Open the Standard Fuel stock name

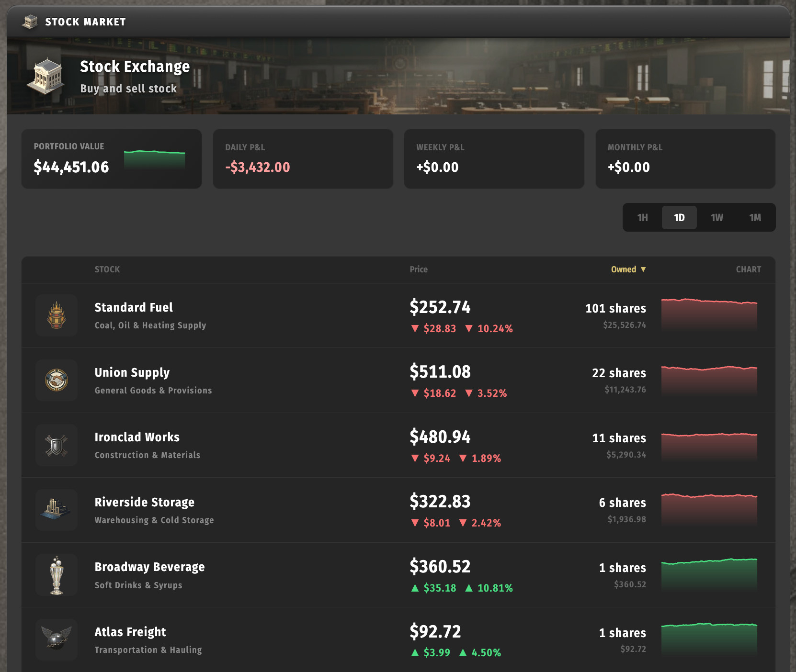[x=134, y=307]
